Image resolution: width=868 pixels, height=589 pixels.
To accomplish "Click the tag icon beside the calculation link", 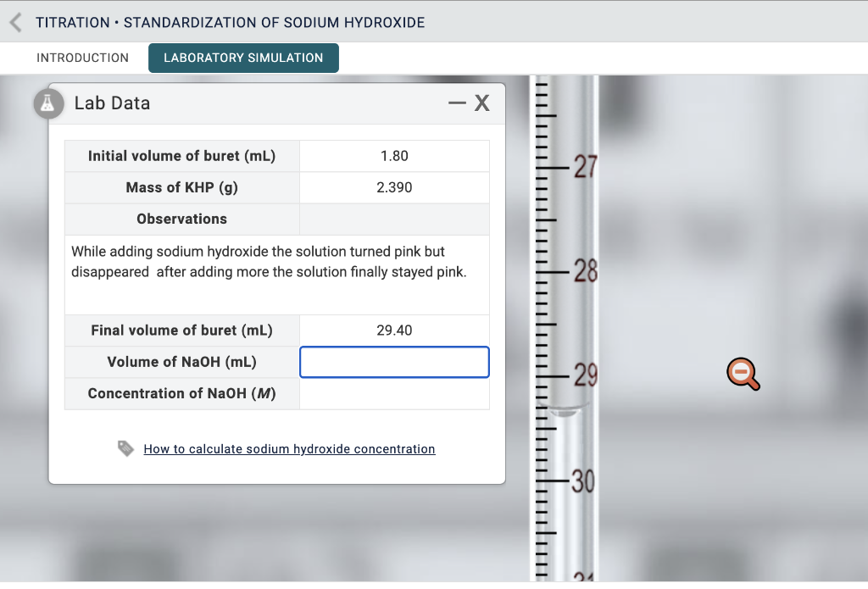I will (125, 448).
